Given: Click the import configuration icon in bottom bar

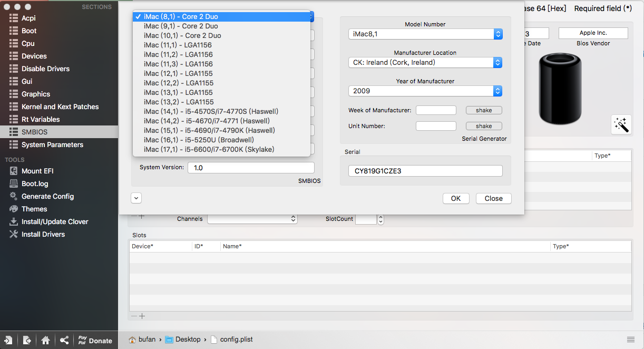Looking at the screenshot, I should (8, 341).
